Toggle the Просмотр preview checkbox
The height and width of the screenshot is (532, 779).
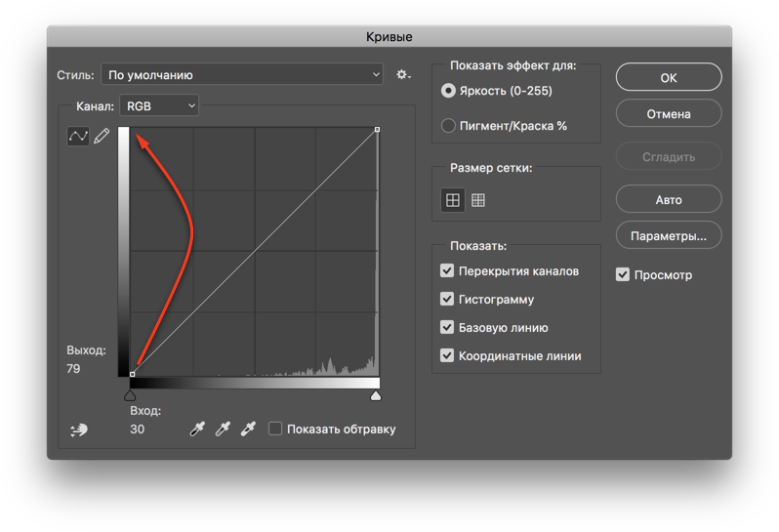tap(623, 274)
